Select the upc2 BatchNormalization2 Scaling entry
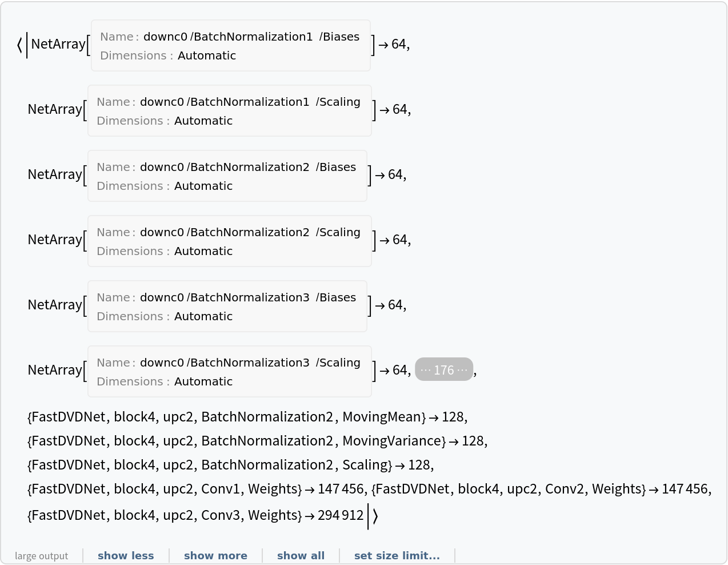 coord(210,465)
